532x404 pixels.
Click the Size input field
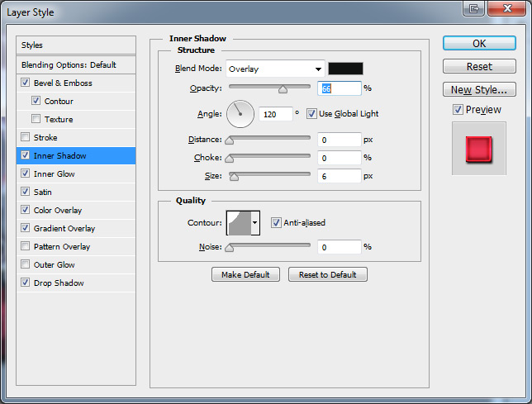pyautogui.click(x=339, y=176)
